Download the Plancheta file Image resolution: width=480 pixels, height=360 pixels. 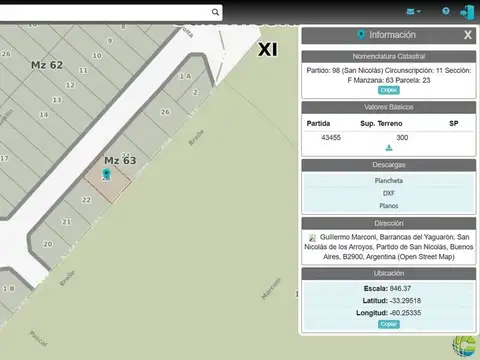pyautogui.click(x=389, y=181)
